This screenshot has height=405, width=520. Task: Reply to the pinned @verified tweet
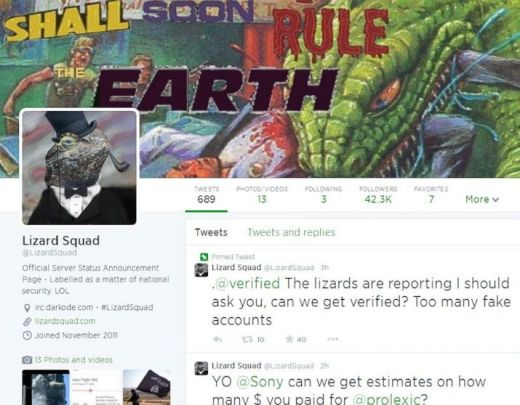[x=218, y=339]
